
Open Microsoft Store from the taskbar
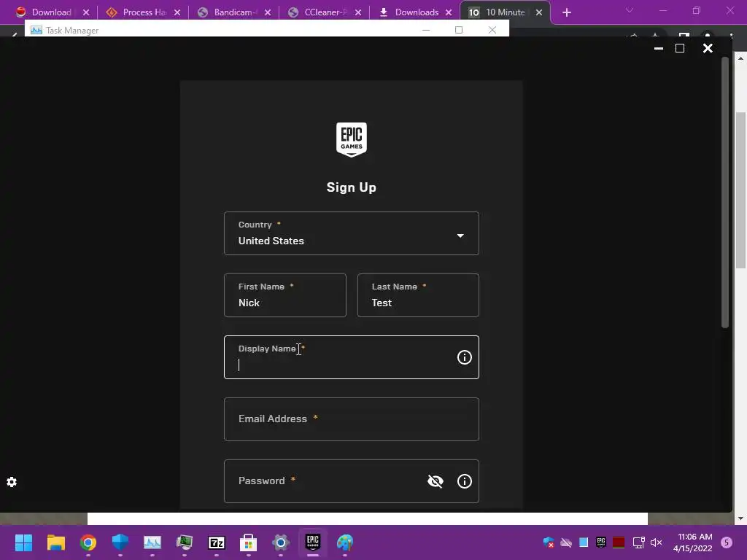248,542
